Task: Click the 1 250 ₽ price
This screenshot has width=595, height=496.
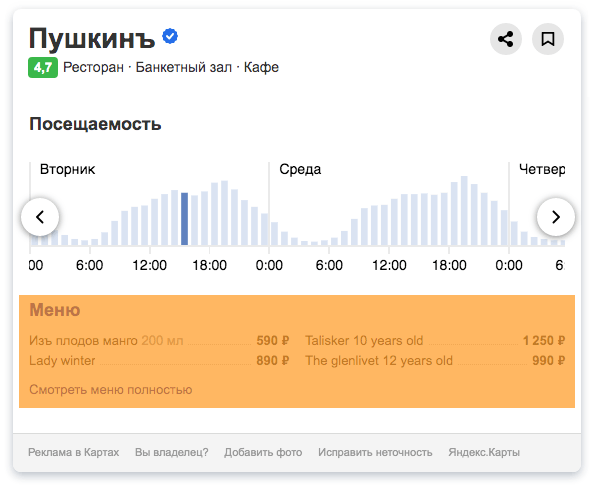Action: 544,341
